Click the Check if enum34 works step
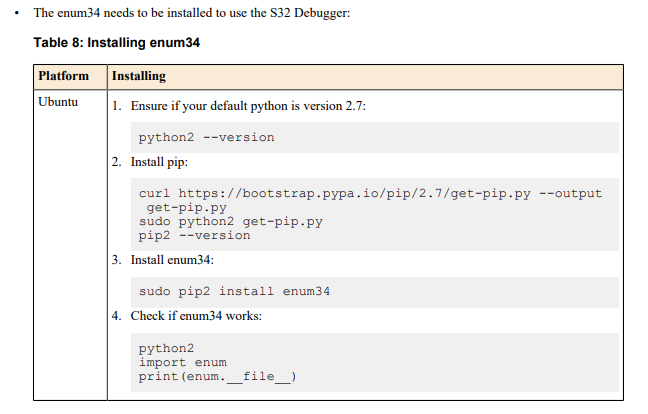This screenshot has width=648, height=414. (196, 315)
